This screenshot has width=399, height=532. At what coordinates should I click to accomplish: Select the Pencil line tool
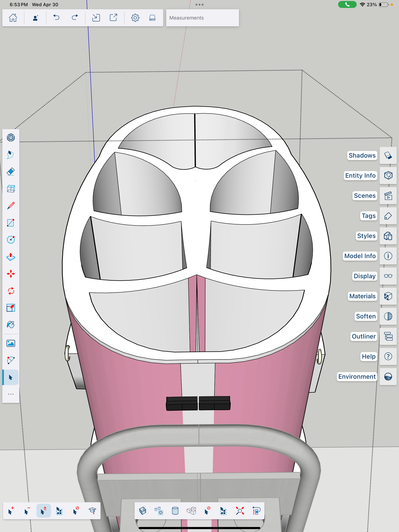point(11,206)
